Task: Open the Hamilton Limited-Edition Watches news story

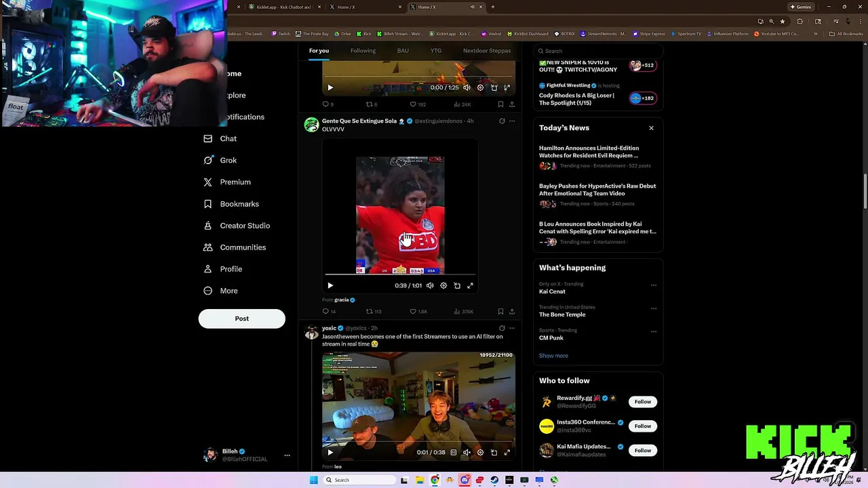Action: tap(597, 156)
